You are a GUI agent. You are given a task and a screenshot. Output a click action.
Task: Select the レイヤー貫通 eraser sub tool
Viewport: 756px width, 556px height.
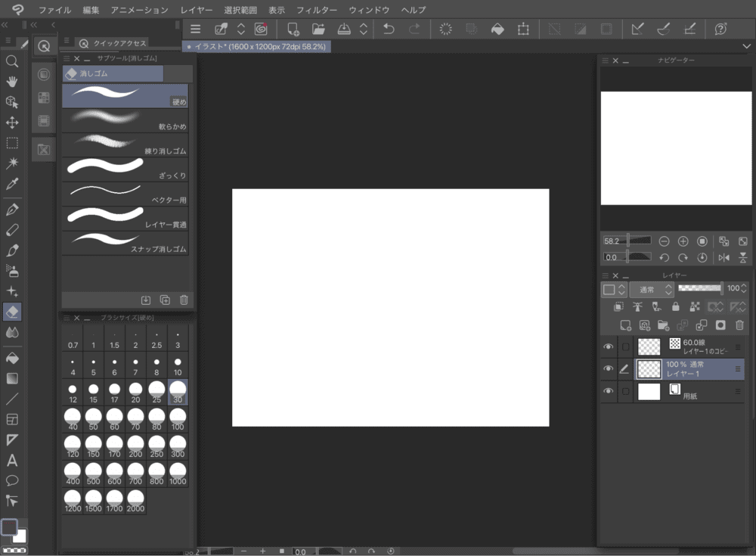pyautogui.click(x=125, y=218)
